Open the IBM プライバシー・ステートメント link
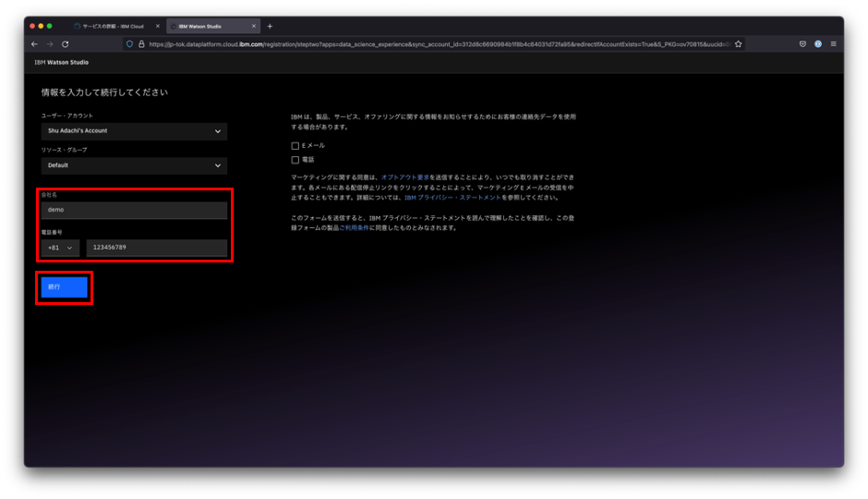 point(452,198)
